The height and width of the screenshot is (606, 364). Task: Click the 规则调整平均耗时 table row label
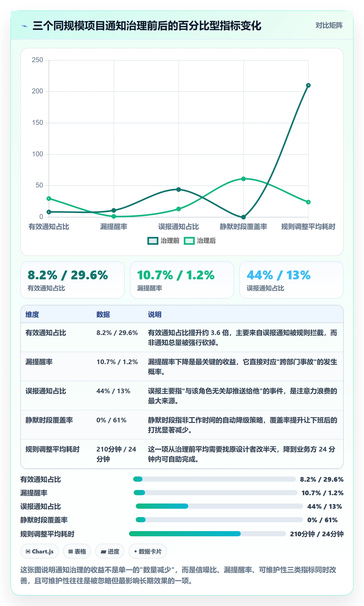tap(53, 449)
